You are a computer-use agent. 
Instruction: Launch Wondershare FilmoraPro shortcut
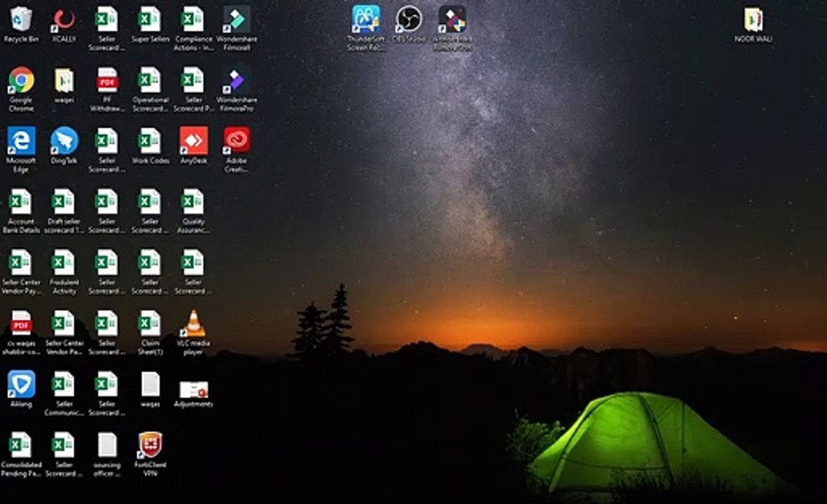[x=237, y=80]
